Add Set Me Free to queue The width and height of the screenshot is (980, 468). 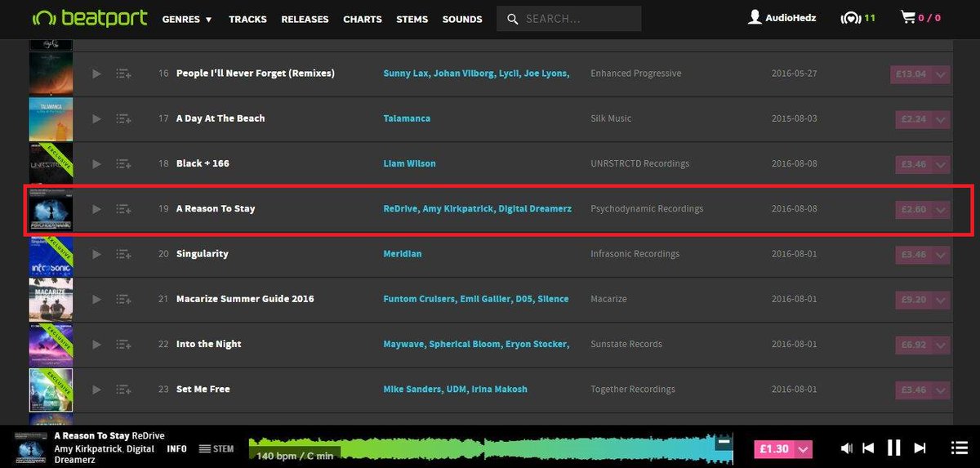point(123,390)
